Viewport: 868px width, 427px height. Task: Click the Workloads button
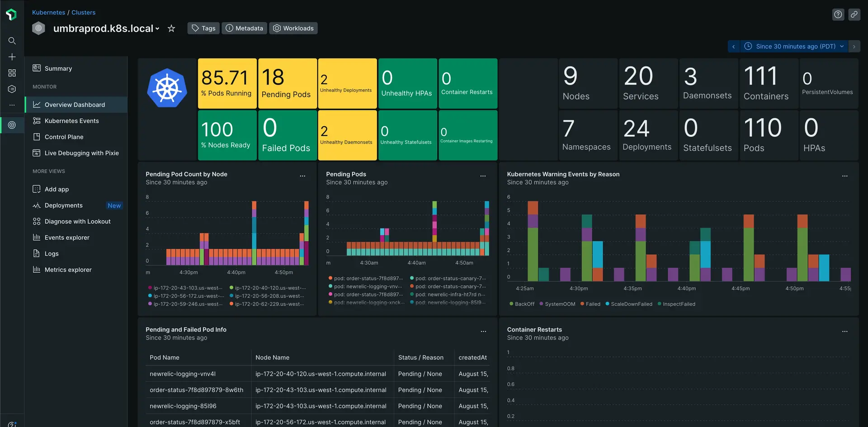click(x=293, y=28)
